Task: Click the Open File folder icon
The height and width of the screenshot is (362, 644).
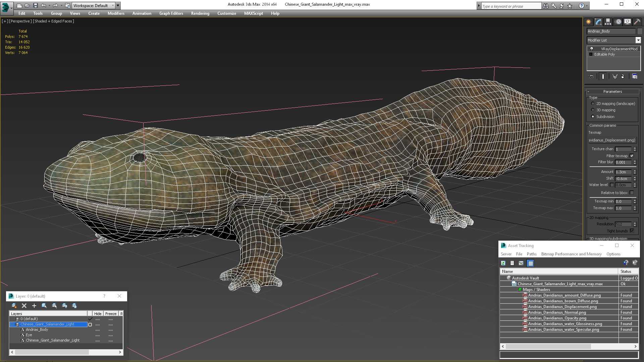Action: pyautogui.click(x=27, y=5)
